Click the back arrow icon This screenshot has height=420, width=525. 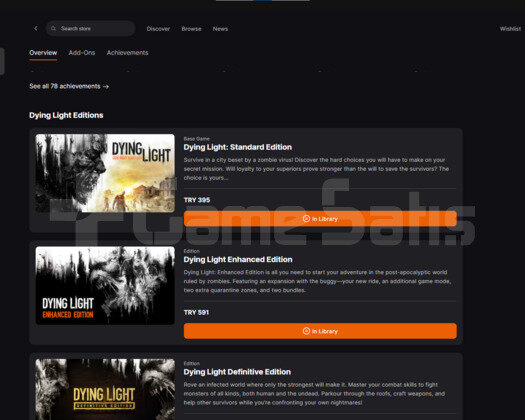[x=36, y=28]
